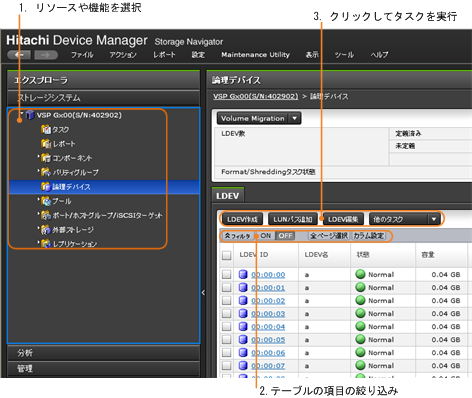Screen dimensions: 472x398
Task: Check the checkbox for LDEV 00:00:02
Action: [x=227, y=301]
